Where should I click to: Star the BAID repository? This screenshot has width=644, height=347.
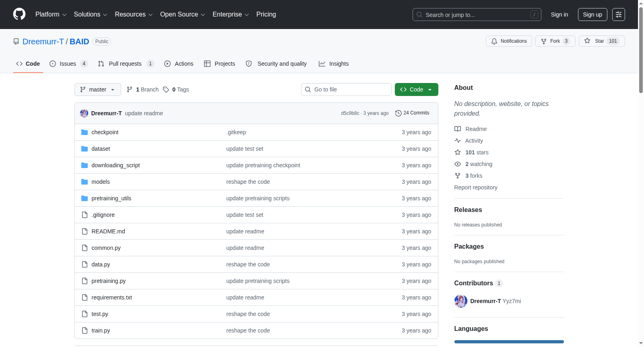[x=602, y=41]
